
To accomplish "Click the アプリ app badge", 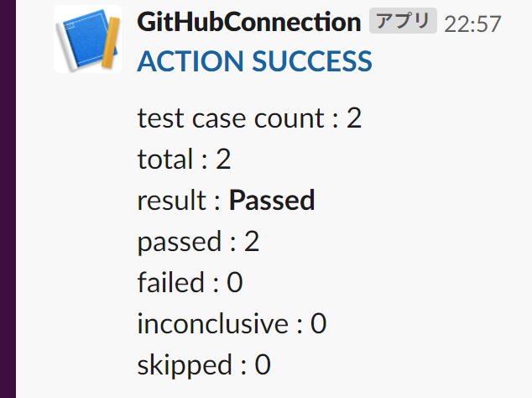I will (x=403, y=22).
